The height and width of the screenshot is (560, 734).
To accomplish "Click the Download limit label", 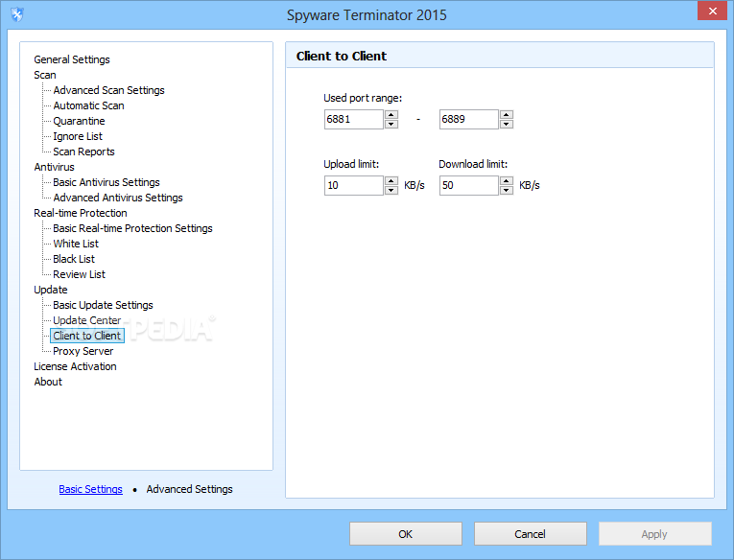I will [473, 164].
